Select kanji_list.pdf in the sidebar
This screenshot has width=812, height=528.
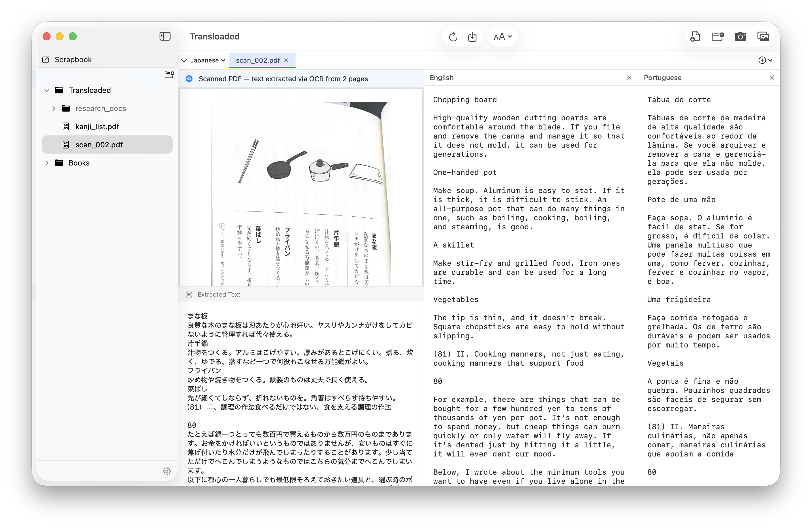97,126
